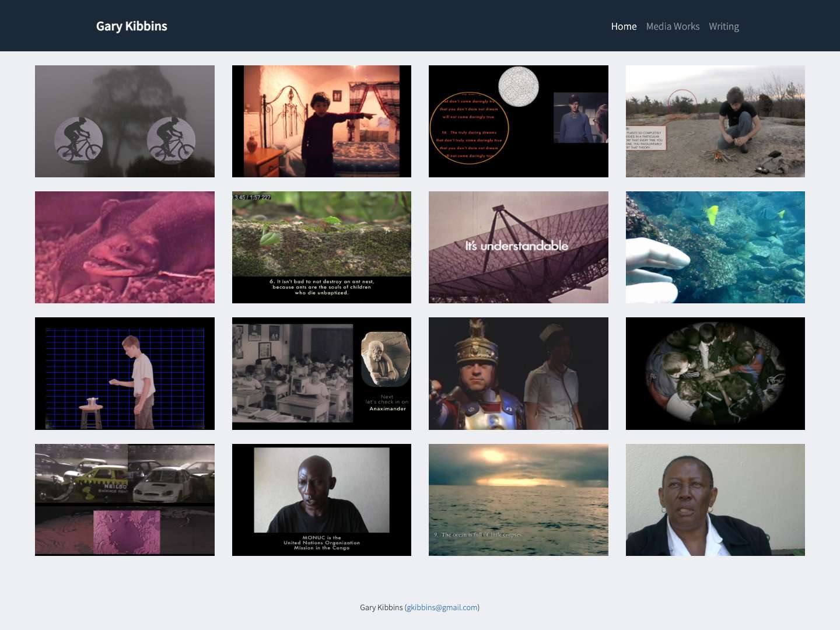Open the Anaximander classroom video thumbnail
The image size is (840, 630).
pos(321,373)
